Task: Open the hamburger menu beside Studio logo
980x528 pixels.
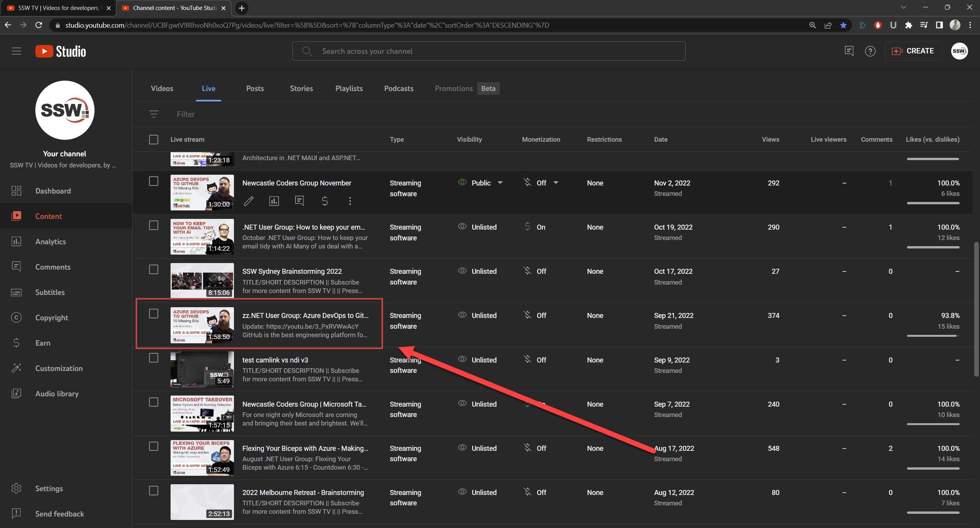Action: point(16,51)
